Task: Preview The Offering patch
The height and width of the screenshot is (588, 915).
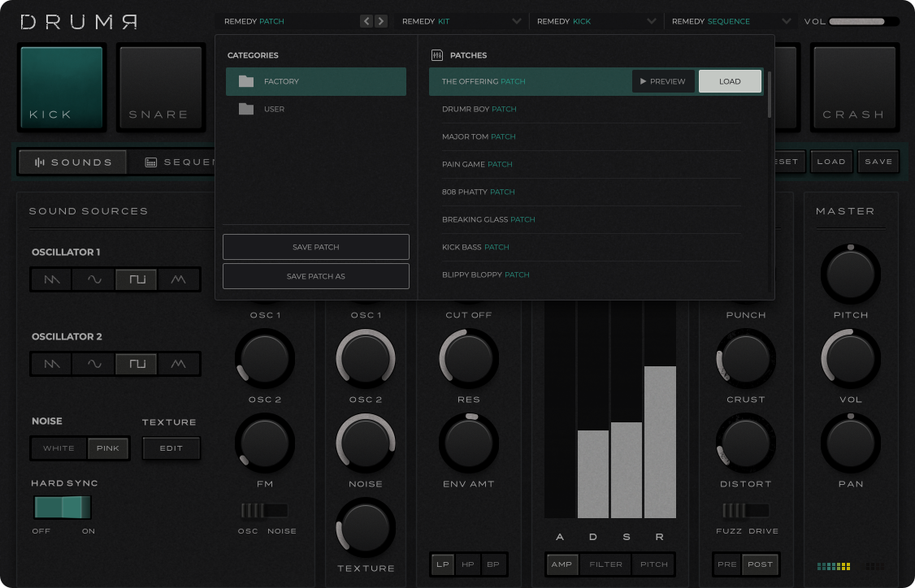Action: tap(663, 82)
